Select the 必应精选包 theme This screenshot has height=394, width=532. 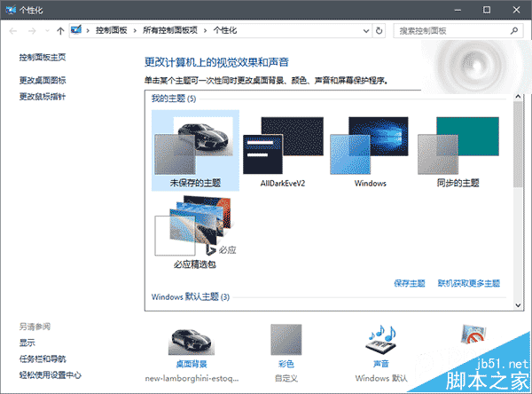pyautogui.click(x=195, y=232)
